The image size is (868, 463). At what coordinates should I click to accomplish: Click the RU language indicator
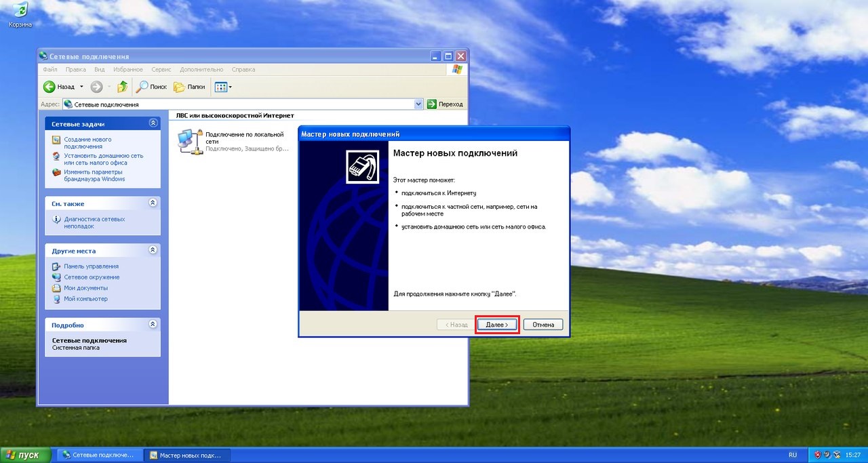tap(793, 455)
